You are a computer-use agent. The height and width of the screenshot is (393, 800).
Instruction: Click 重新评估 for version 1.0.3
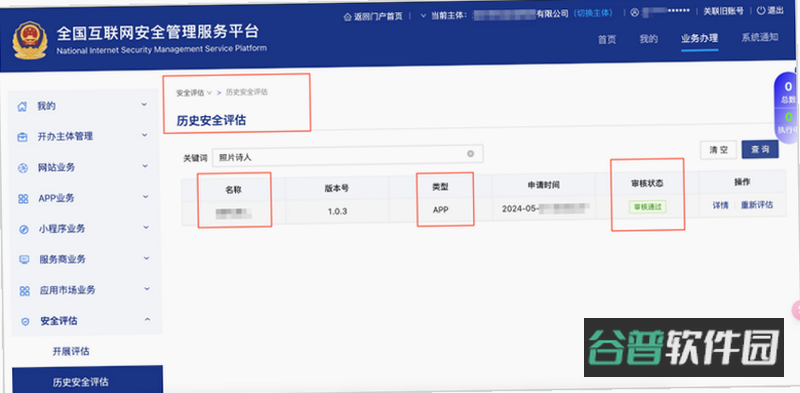(757, 205)
